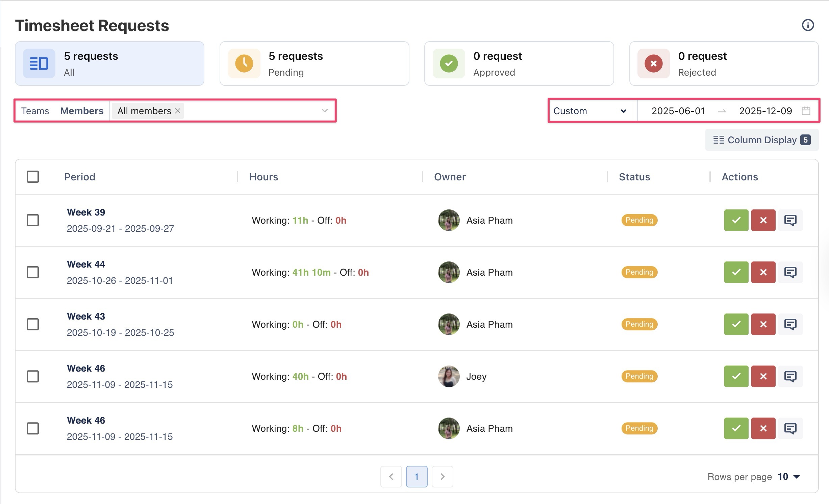Select all rows with the header checkbox
The width and height of the screenshot is (829, 504).
click(33, 177)
